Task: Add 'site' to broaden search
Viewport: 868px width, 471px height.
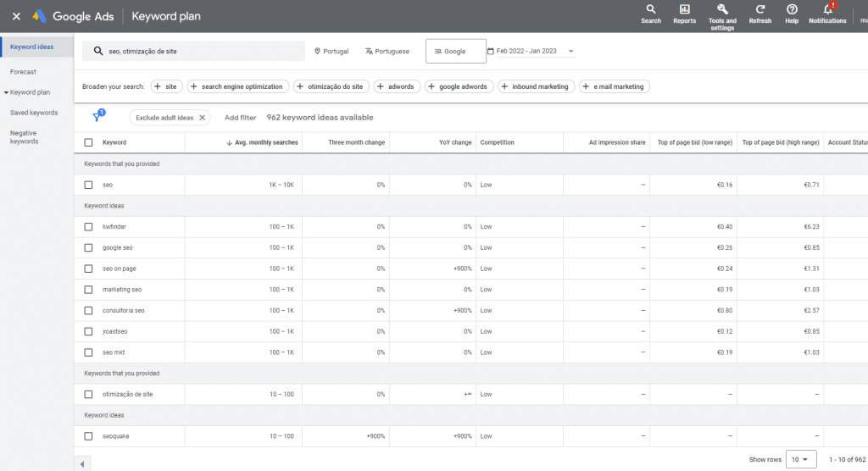Action: tap(167, 86)
